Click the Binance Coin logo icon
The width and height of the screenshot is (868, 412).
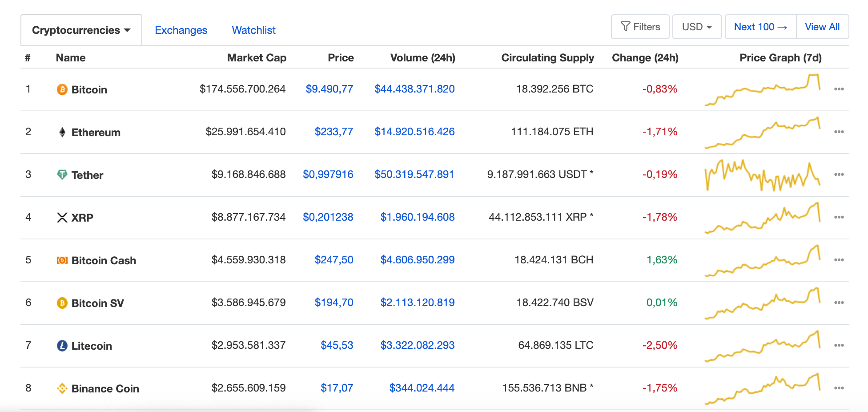pyautogui.click(x=62, y=388)
